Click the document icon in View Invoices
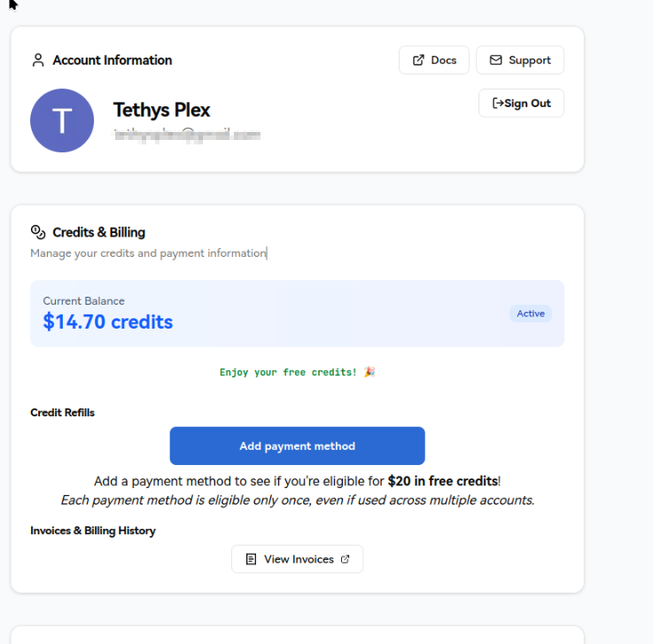Viewport: 653px width, 644px height. click(251, 559)
